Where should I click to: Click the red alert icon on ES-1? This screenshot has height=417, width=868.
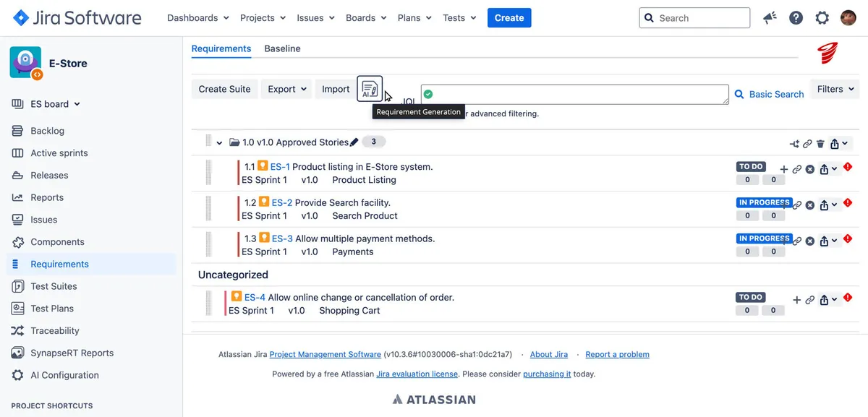coord(848,167)
